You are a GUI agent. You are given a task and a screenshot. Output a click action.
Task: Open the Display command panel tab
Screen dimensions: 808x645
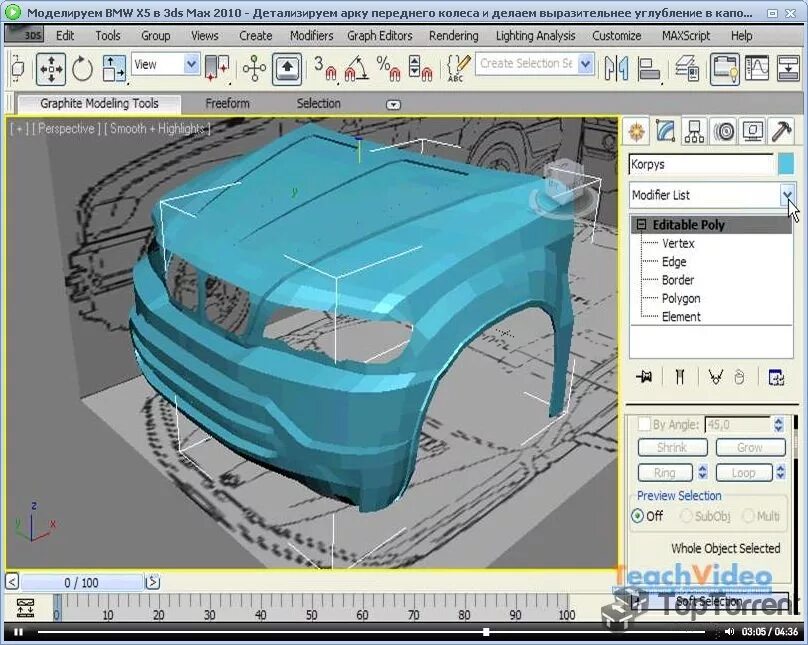coord(752,131)
